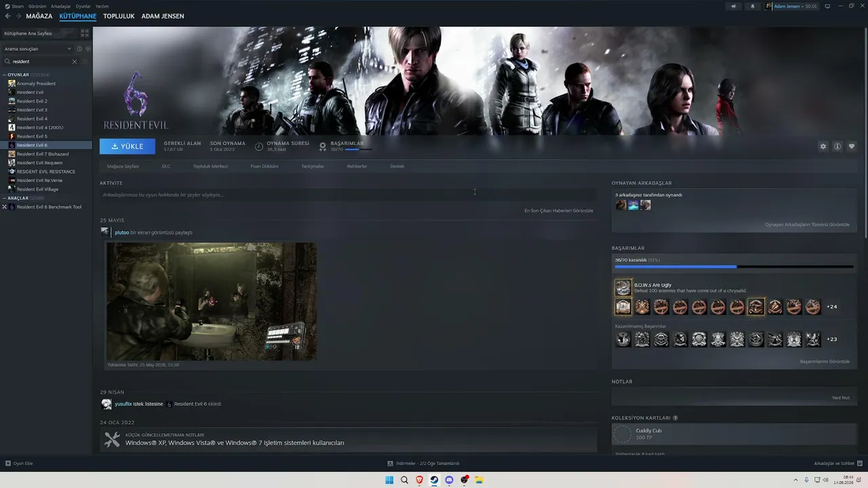Switch to the MAĞAZA tab
Screen dimensions: 868x488
coord(39,16)
